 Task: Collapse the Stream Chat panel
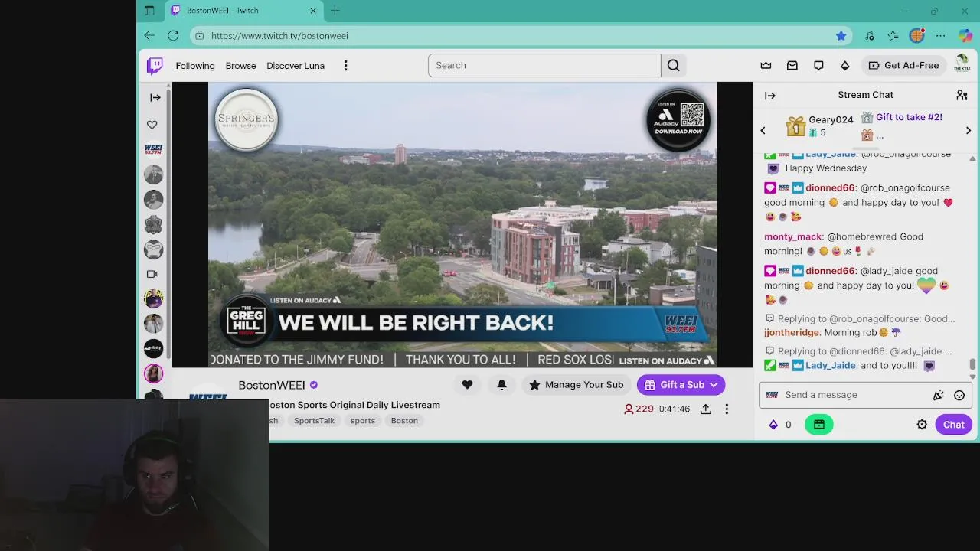770,96
